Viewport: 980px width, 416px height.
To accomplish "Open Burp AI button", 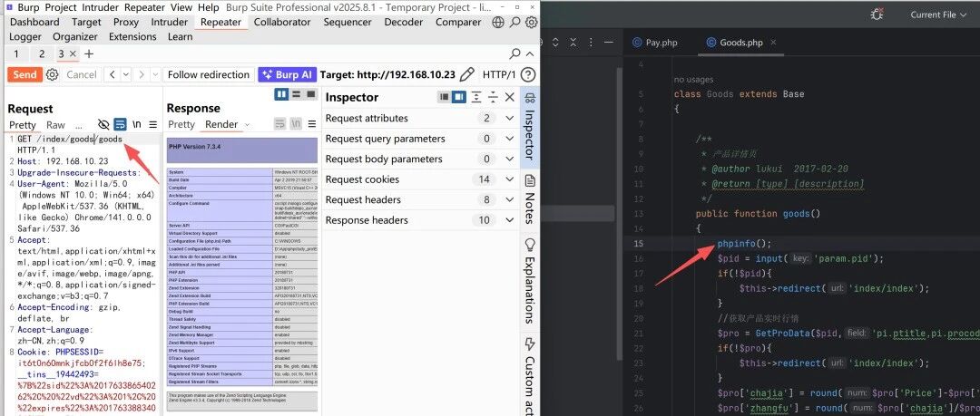I will click(x=288, y=75).
